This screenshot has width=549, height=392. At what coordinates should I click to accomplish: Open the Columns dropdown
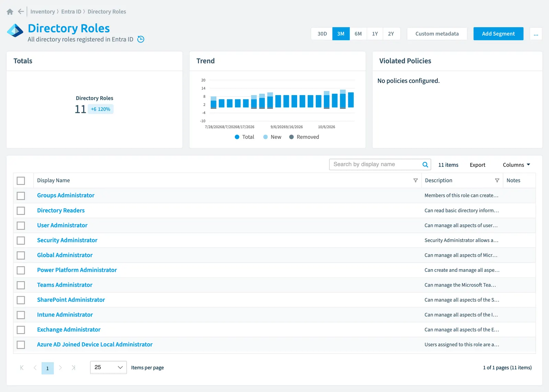(x=516, y=165)
